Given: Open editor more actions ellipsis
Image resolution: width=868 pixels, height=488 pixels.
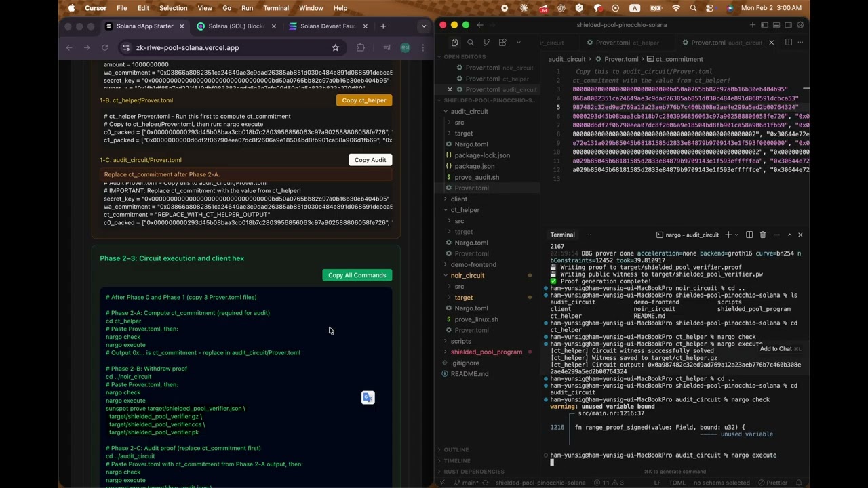Looking at the screenshot, I should (x=801, y=42).
